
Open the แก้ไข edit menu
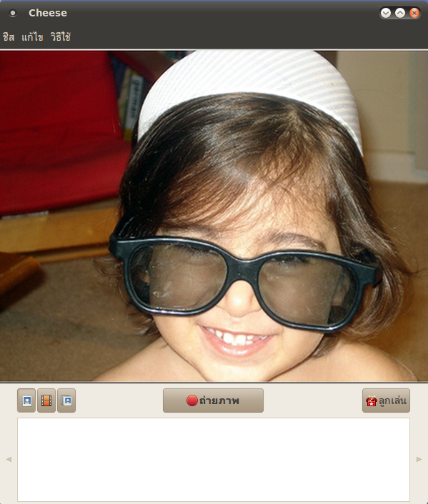click(x=32, y=37)
